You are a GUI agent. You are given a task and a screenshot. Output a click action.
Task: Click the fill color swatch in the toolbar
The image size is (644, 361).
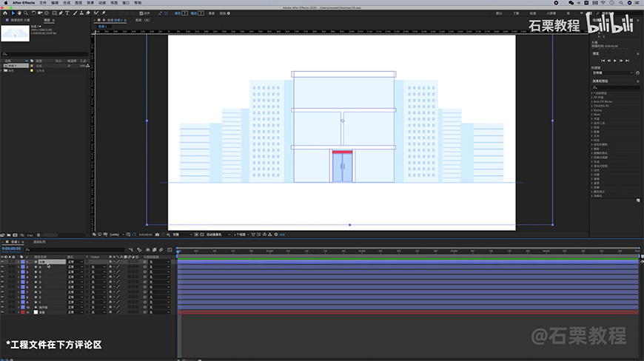(184, 13)
